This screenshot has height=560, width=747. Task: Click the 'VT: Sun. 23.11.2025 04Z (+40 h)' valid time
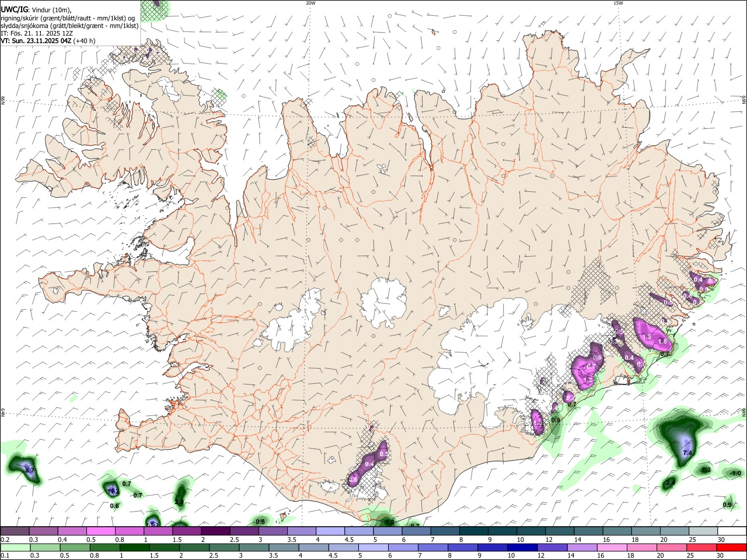pyautogui.click(x=48, y=41)
